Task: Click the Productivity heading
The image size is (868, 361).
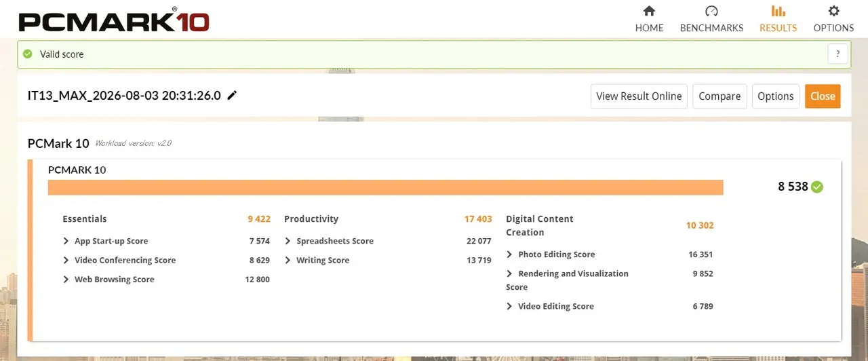Action: [x=311, y=218]
